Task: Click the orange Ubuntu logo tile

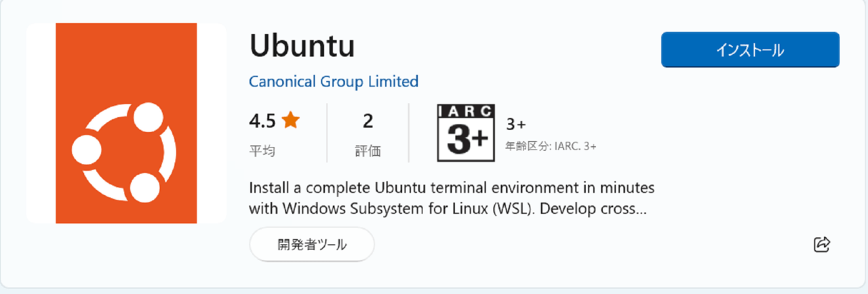Action: [126, 123]
